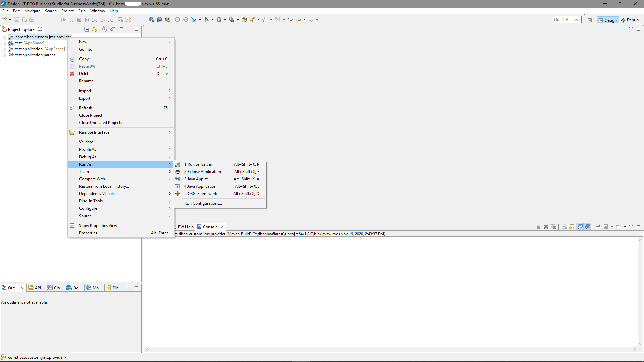644x362 pixels.
Task: Open Project Explorer View Menu dropdown
Action: (x=122, y=29)
